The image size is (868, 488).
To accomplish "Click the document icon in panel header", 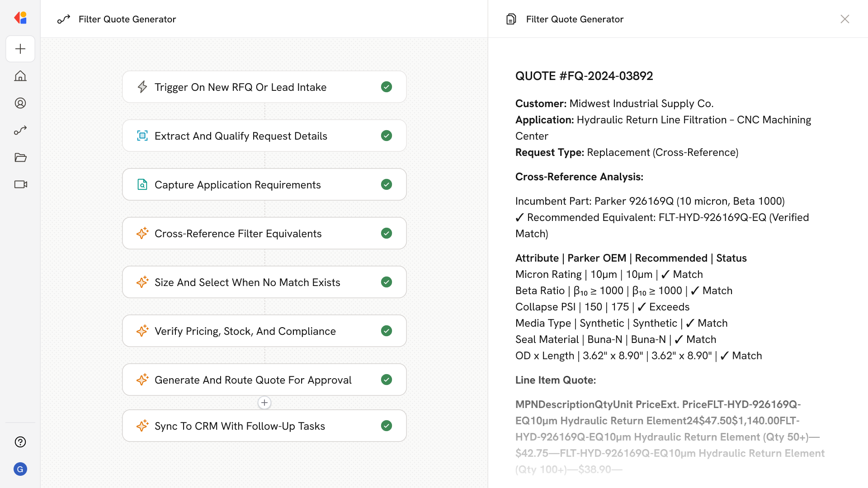I will coord(511,19).
